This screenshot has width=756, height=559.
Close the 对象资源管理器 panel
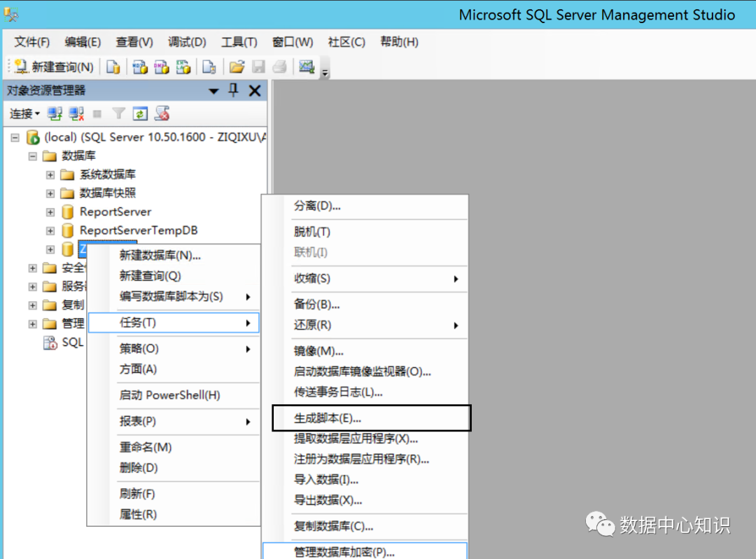pyautogui.click(x=255, y=90)
